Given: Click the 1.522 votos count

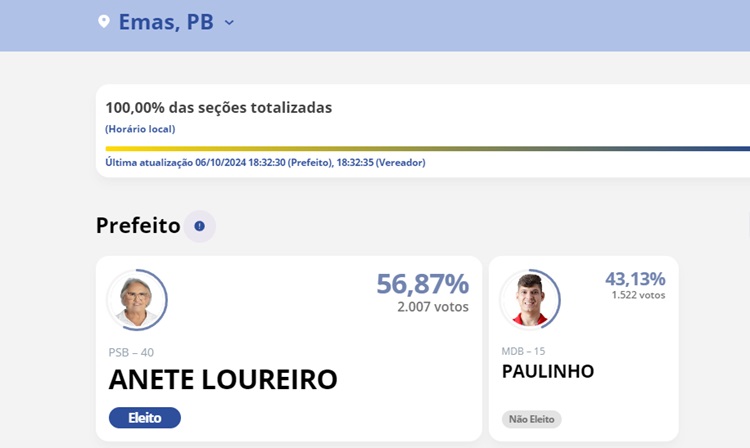Looking at the screenshot, I should click(638, 295).
